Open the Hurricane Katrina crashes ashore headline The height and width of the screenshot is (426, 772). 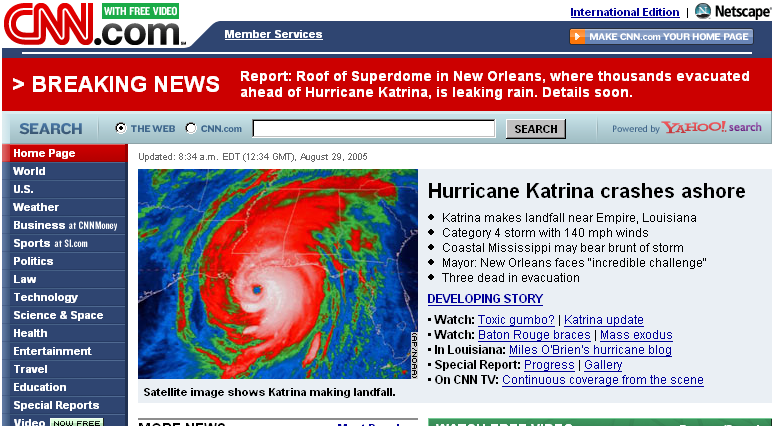tap(586, 191)
